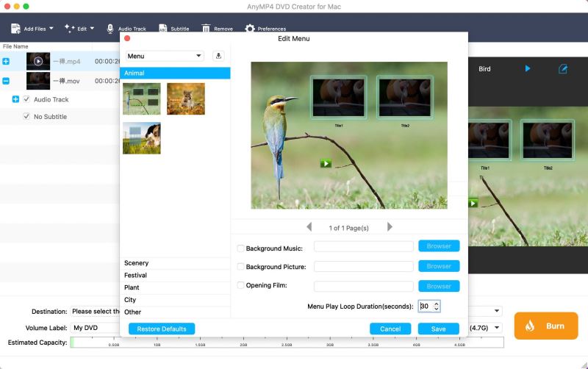
Task: Click the Volume Label field
Action: pos(96,328)
